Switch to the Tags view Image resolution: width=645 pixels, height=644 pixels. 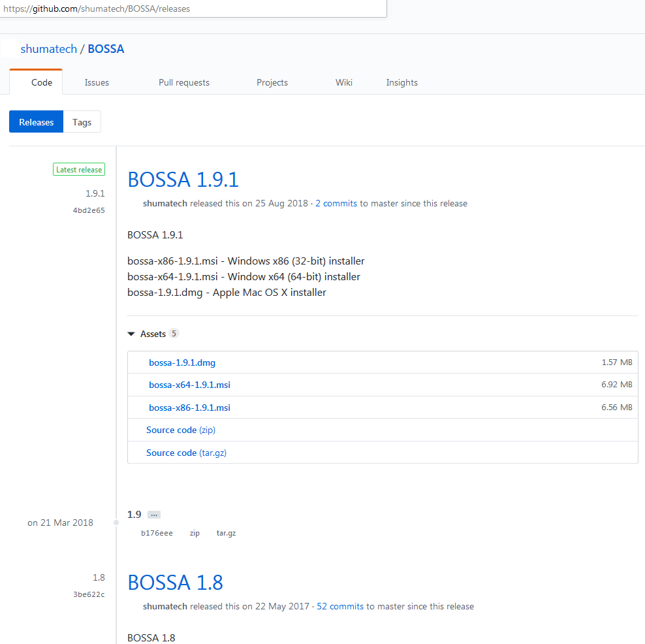click(82, 121)
